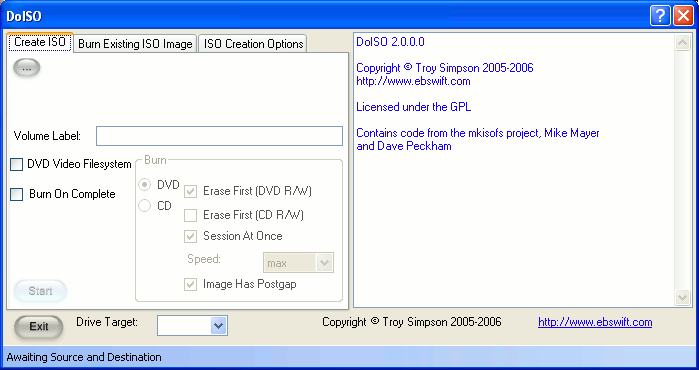Click the 'Speed:' label

click(x=204, y=259)
